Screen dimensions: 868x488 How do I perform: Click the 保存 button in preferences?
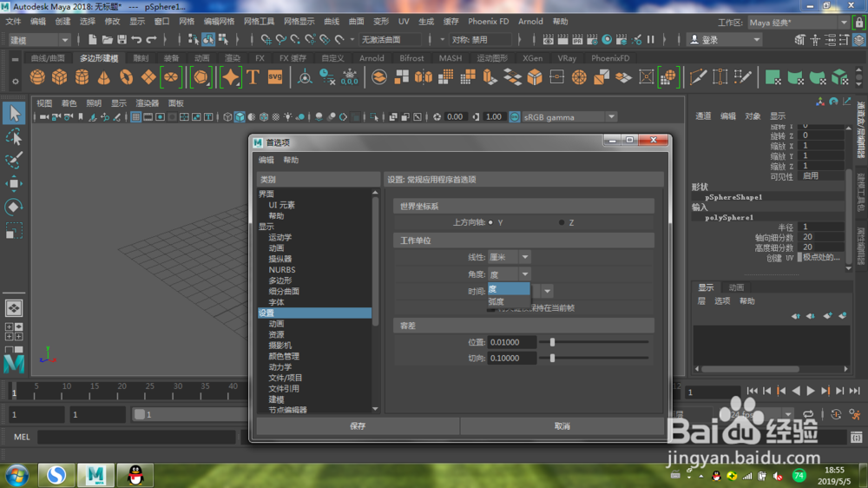click(x=358, y=426)
